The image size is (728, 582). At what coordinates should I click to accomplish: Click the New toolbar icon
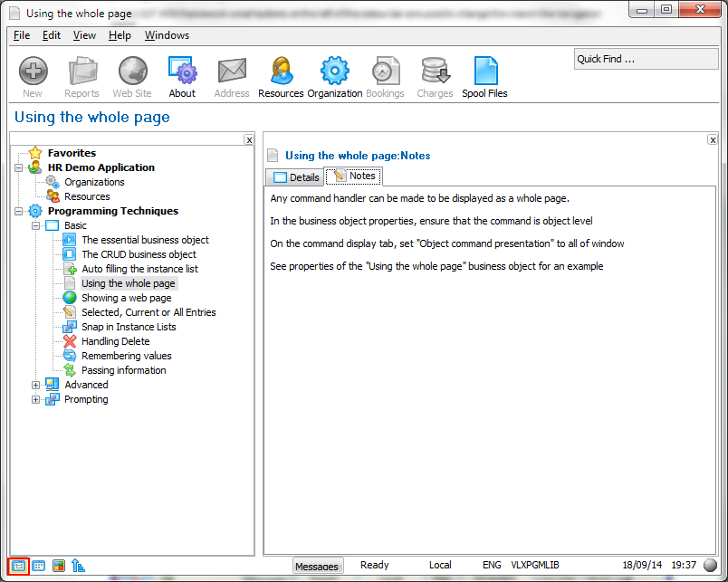point(33,72)
